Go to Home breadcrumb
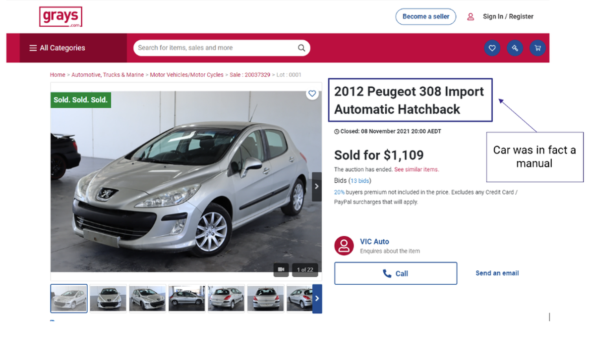The width and height of the screenshot is (590, 364). (x=58, y=75)
